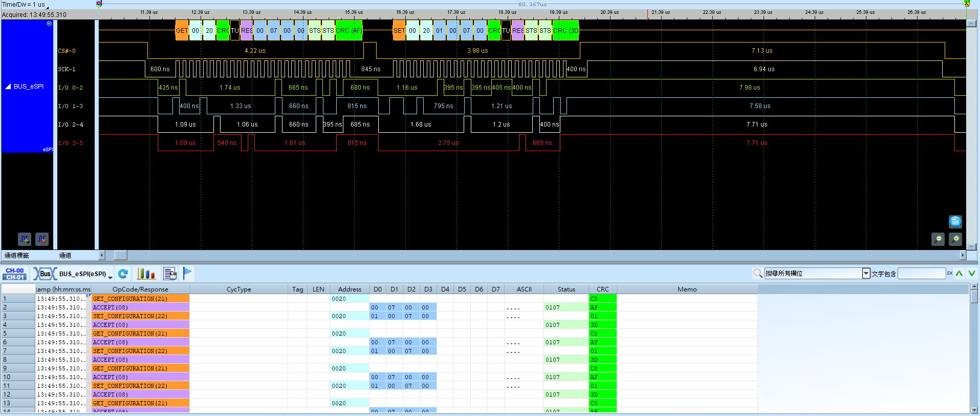
Task: Click the waveform horizontal scrollbar thumb
Action: (121, 255)
